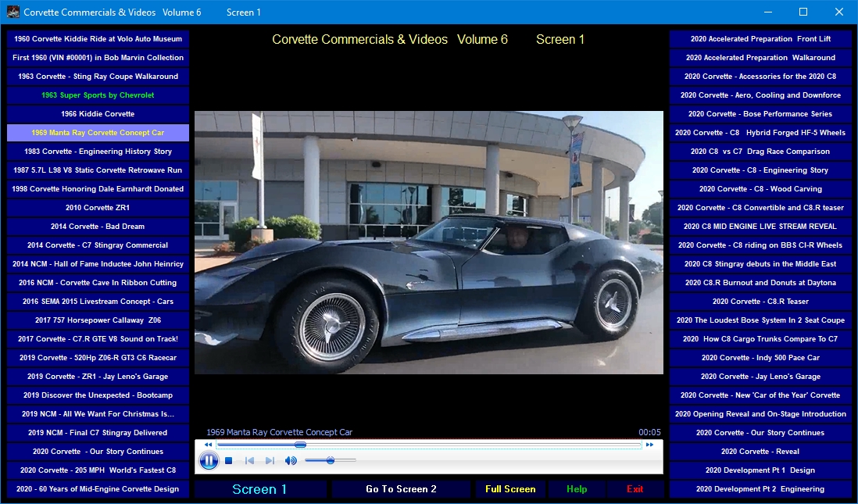Play 2020 Corvette C8 Convertible and C8.R teaser
The width and height of the screenshot is (858, 504).
coord(760,207)
